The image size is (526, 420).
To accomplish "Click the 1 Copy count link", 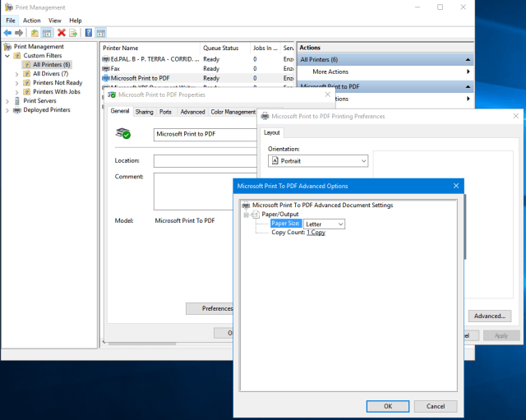I will pos(316,233).
